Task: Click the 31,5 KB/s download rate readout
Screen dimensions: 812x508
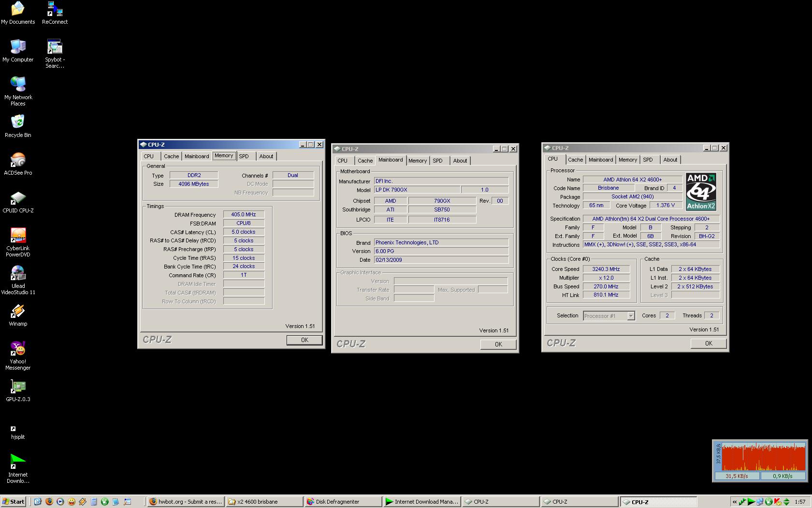Action: tap(737, 476)
